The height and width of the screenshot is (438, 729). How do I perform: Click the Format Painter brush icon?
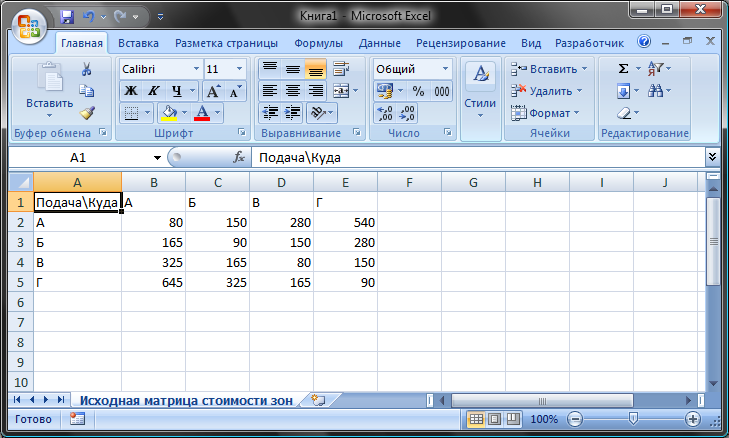tap(87, 114)
